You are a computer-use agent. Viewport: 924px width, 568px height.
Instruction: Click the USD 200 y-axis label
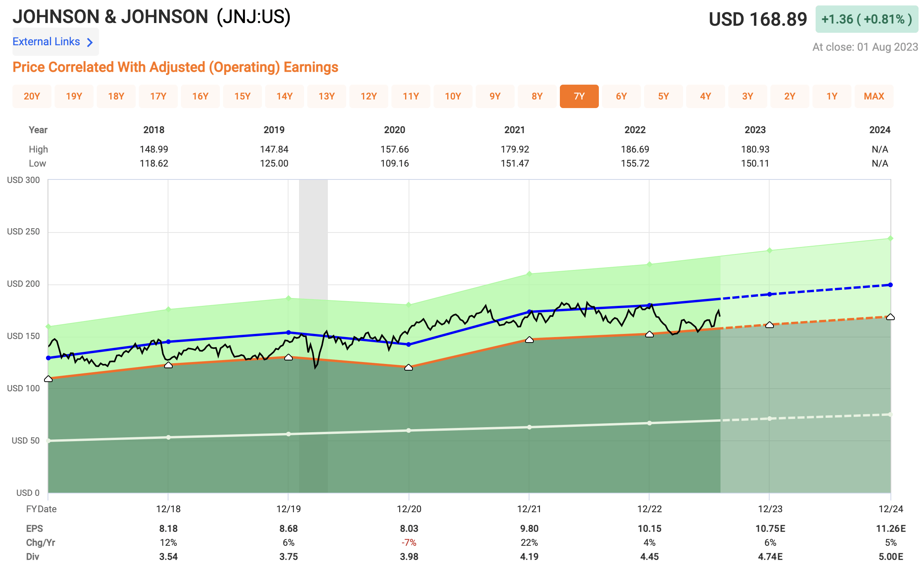(x=23, y=284)
